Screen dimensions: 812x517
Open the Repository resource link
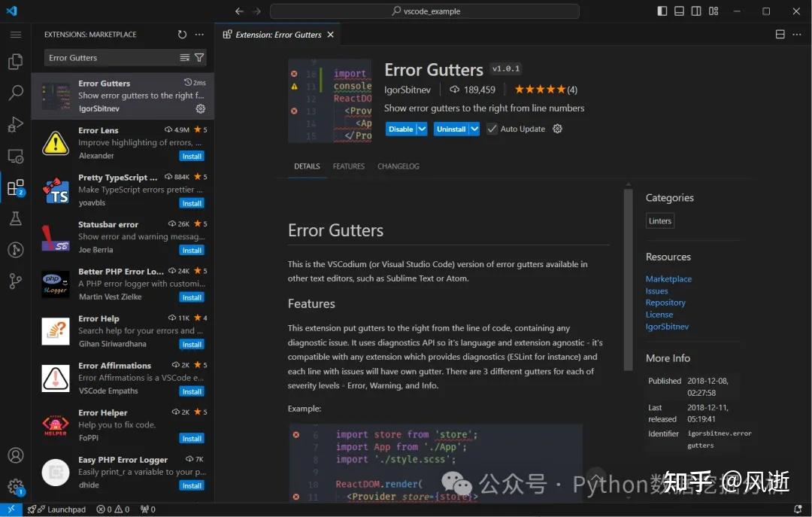pyautogui.click(x=665, y=303)
